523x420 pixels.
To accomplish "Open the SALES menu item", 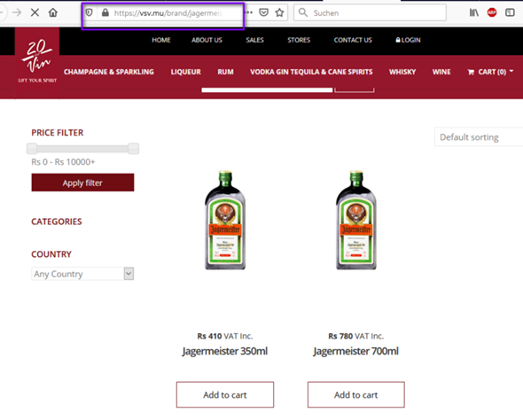I will pyautogui.click(x=254, y=40).
